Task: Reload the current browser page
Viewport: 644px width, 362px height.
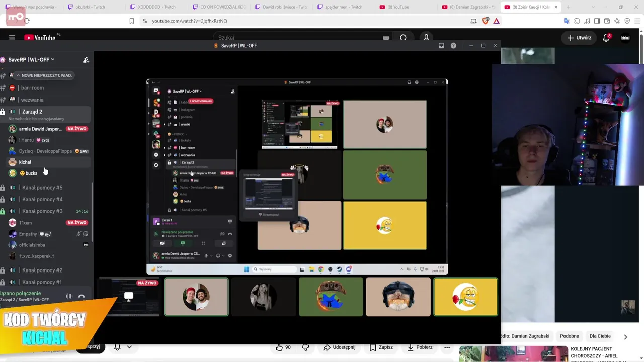Action: 27,21
